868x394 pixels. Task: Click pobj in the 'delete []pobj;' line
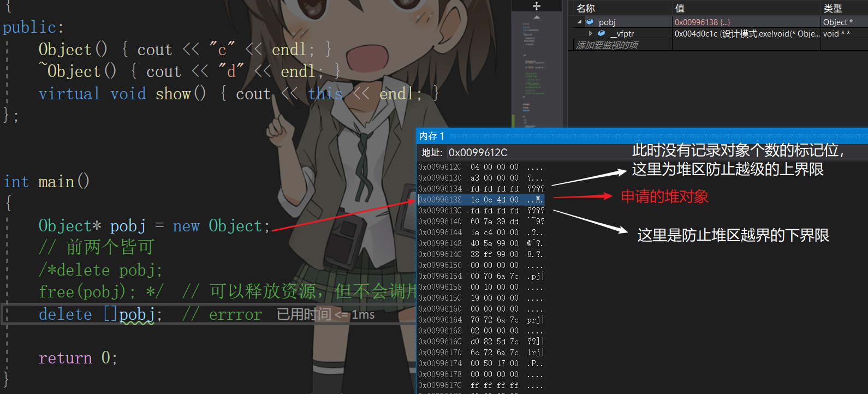[x=137, y=315]
